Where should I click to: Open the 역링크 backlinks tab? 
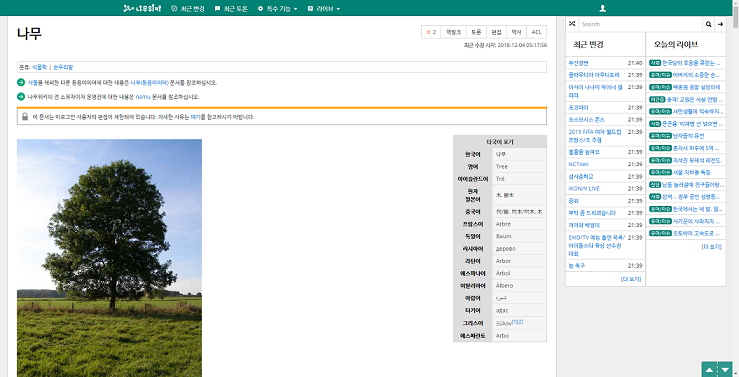[453, 32]
